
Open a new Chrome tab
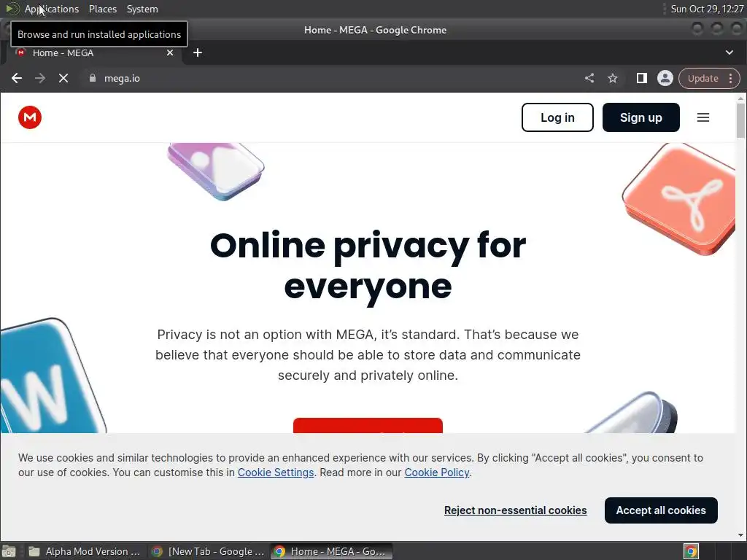[x=198, y=52]
